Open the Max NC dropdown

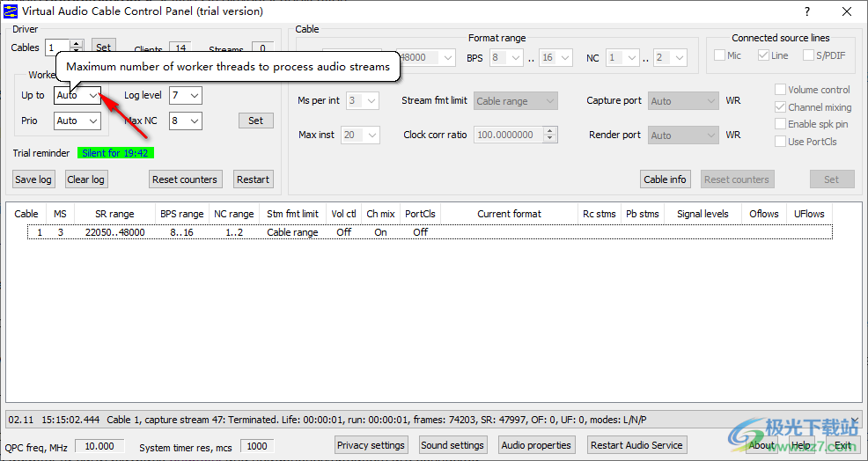(195, 121)
